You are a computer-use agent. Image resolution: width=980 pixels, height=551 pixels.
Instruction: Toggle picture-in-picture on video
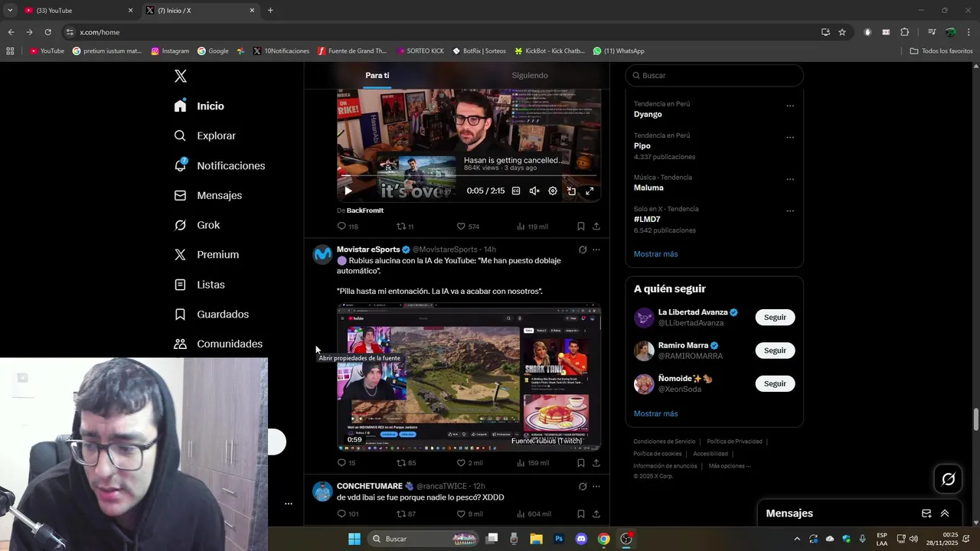point(571,191)
